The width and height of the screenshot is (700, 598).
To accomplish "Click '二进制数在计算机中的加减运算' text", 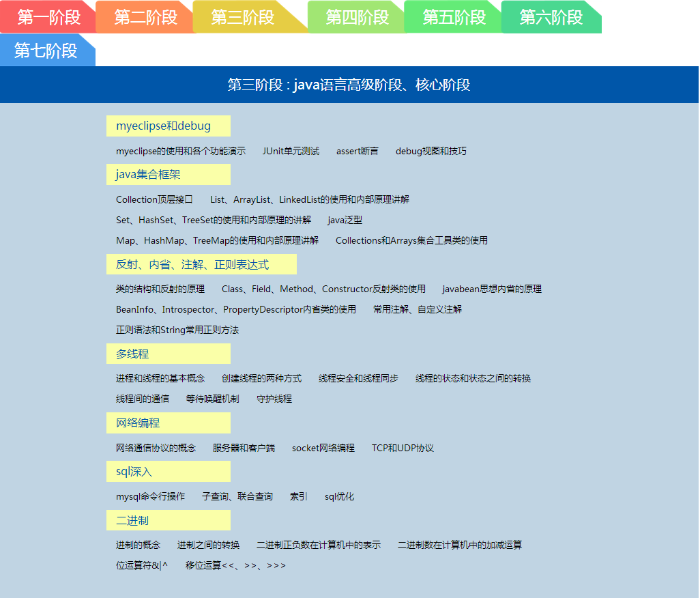I will (460, 545).
